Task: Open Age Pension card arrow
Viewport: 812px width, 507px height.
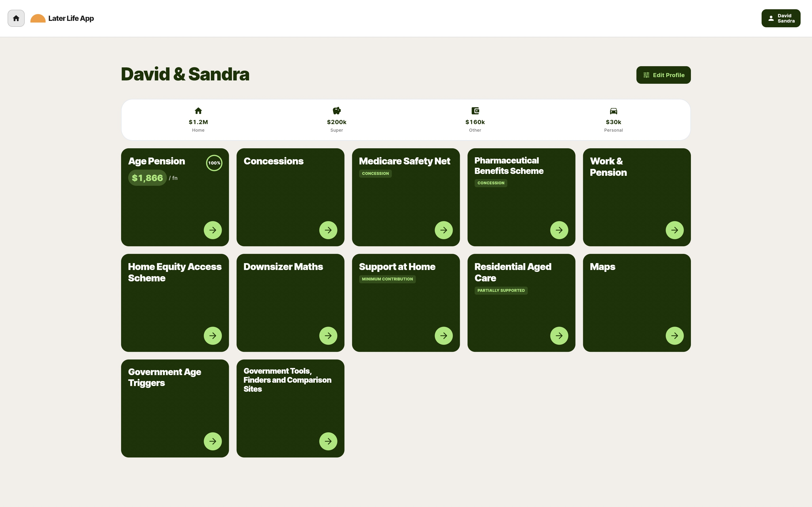Action: (213, 230)
